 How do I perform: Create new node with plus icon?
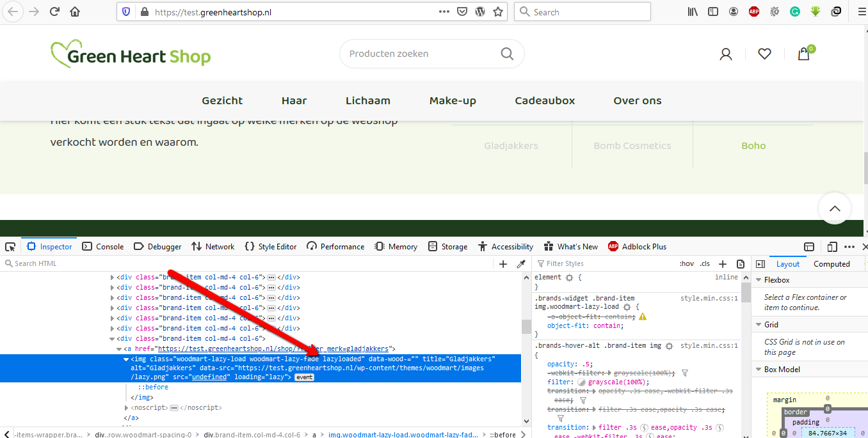pyautogui.click(x=503, y=264)
